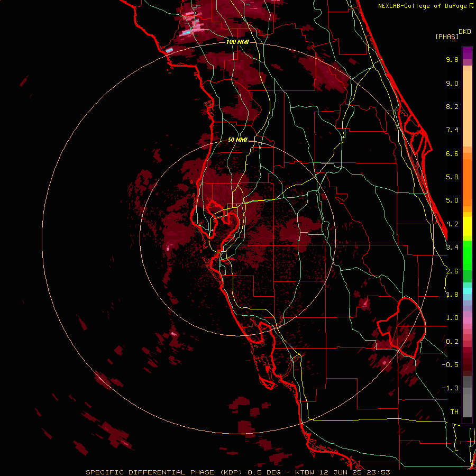
Task: Click the "SPECIFIC DIFFERENTIAL PHASE (KDP)" caption
Action: coord(164,472)
